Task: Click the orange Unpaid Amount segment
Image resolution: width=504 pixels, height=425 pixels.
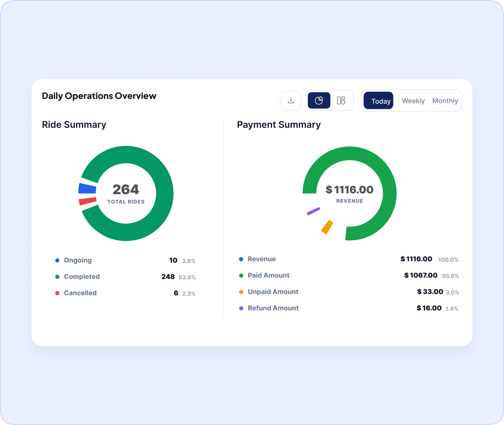Action: click(327, 227)
